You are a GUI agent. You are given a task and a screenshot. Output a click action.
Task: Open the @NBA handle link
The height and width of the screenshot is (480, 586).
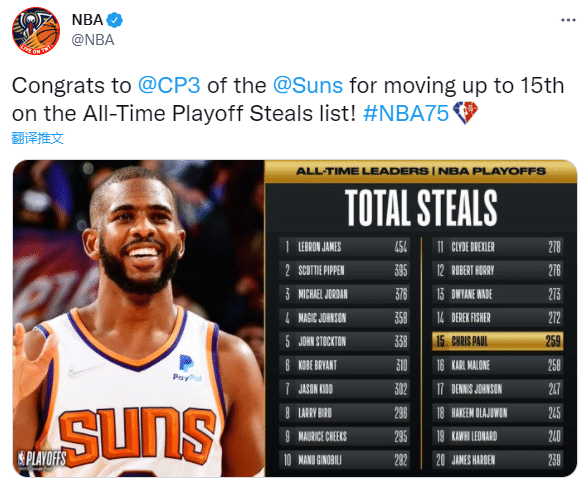93,40
